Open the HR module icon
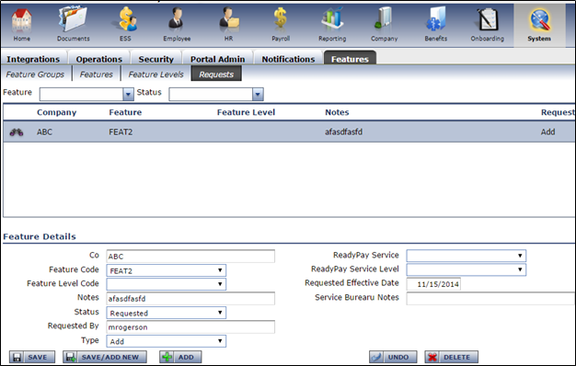Viewport: 576px width, 366px height. pos(228,25)
